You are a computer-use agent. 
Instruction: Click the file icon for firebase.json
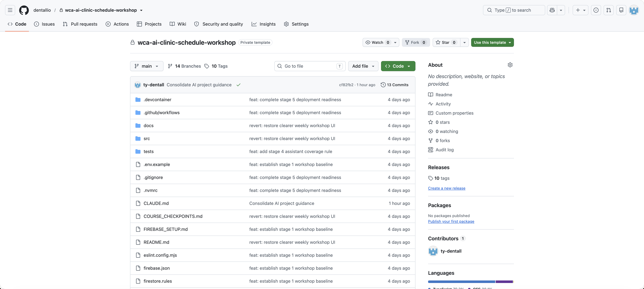138,268
